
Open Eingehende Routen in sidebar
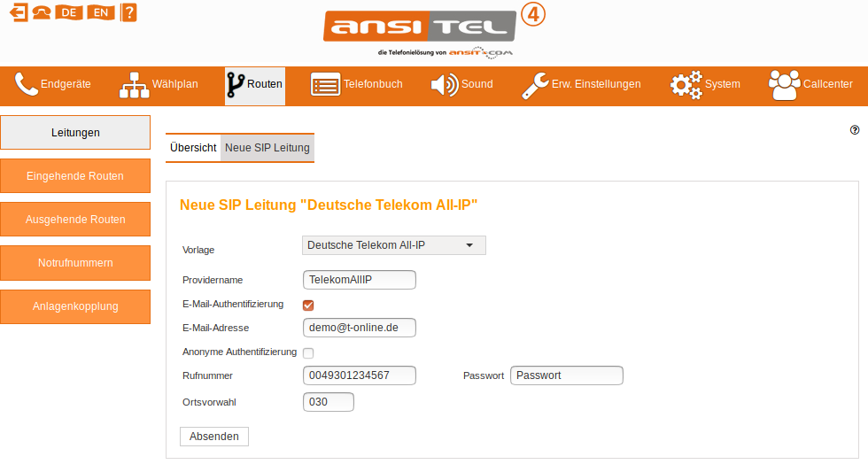[x=75, y=176]
